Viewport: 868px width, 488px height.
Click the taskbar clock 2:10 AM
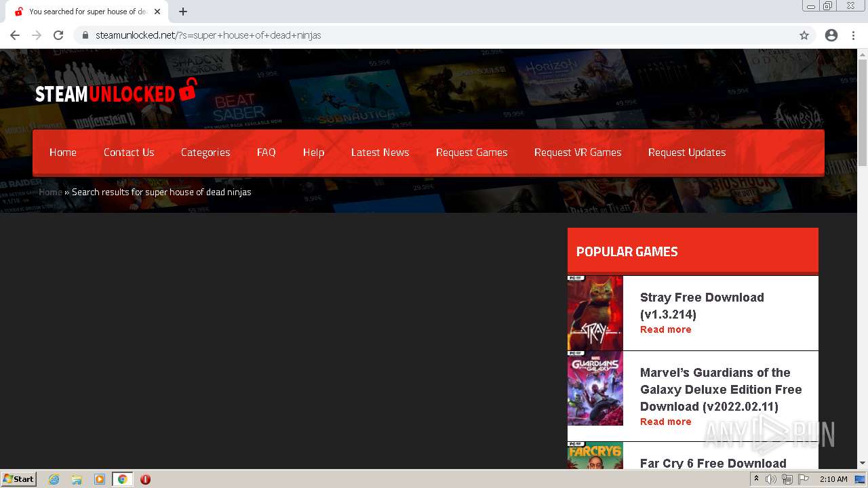(833, 479)
